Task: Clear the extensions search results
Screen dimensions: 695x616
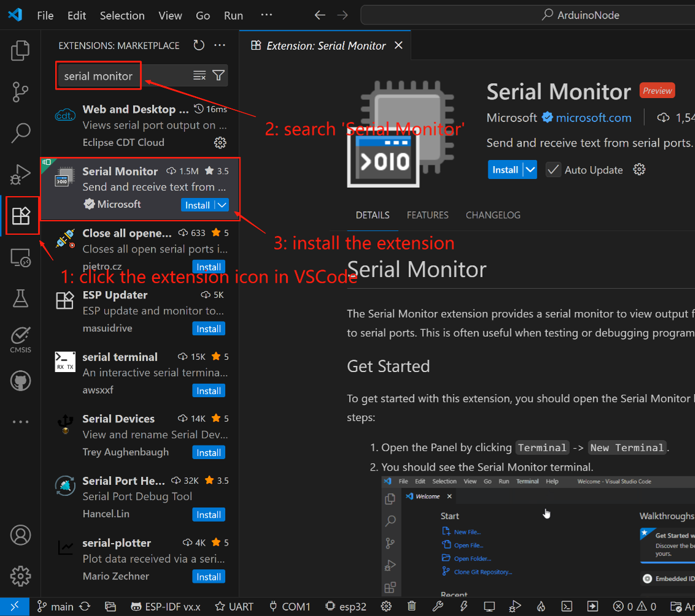Action: pos(199,75)
